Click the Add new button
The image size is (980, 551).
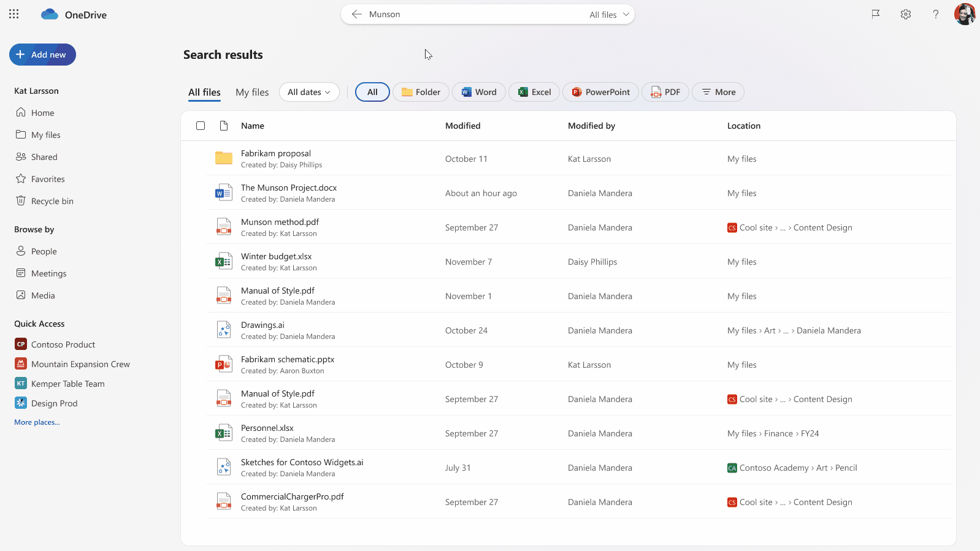pos(42,55)
